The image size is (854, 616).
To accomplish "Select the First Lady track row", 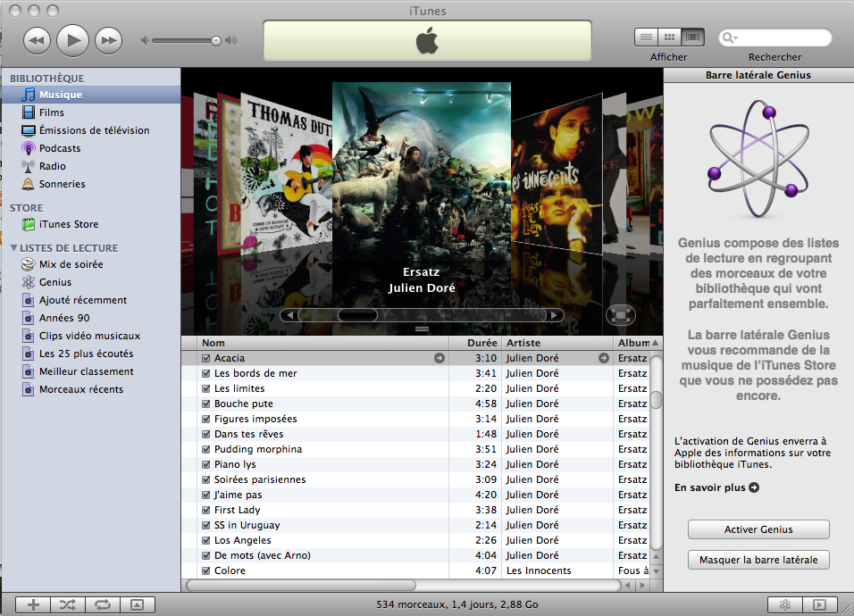I will pyautogui.click(x=416, y=510).
